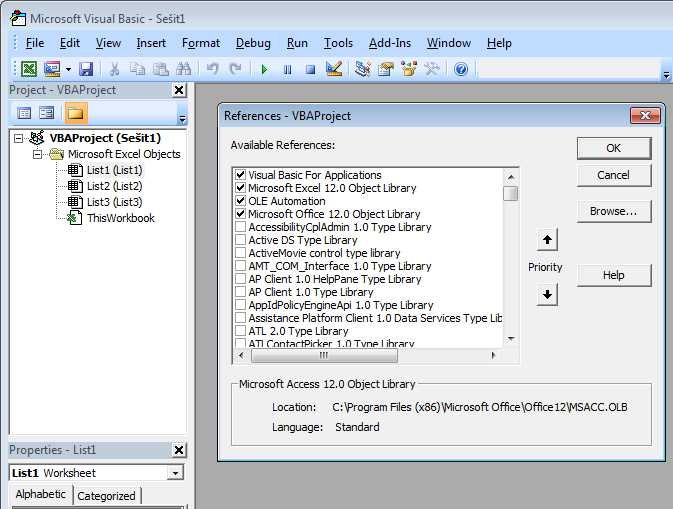The height and width of the screenshot is (509, 673).
Task: Open the Object Browser toolbar icon
Action: click(409, 69)
